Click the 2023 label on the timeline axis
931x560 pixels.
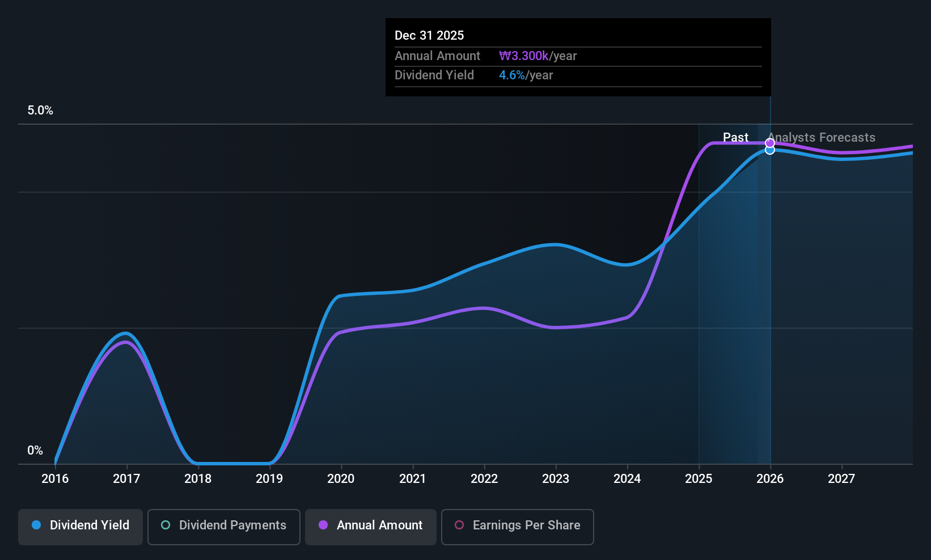556,479
